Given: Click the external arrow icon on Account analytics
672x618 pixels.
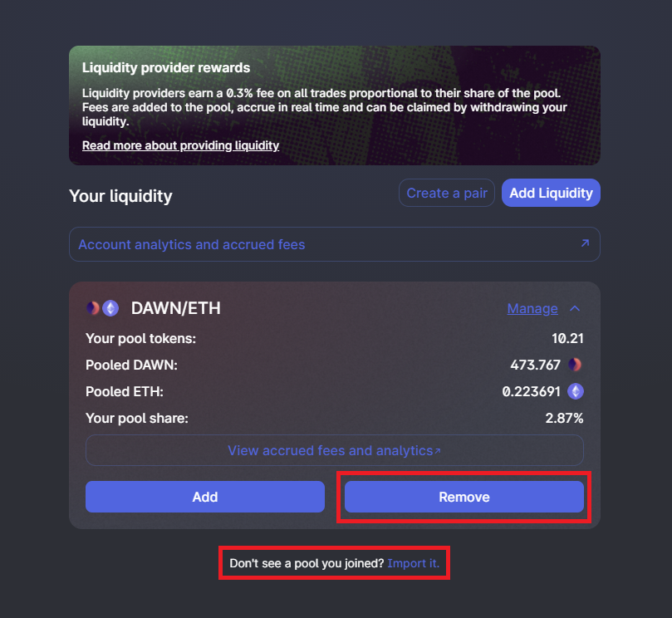Looking at the screenshot, I should pyautogui.click(x=585, y=243).
